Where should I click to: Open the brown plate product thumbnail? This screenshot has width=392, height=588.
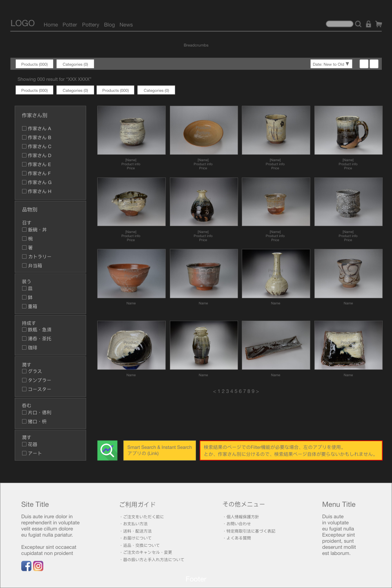[204, 130]
